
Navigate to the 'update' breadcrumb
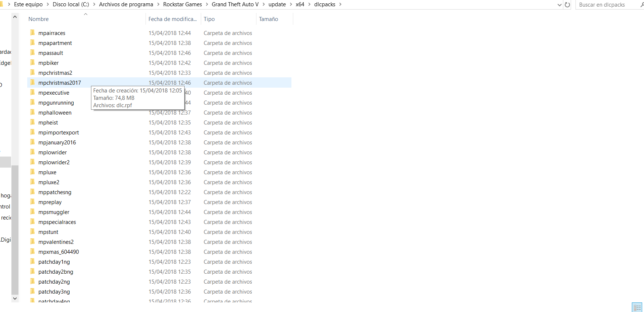point(277,4)
